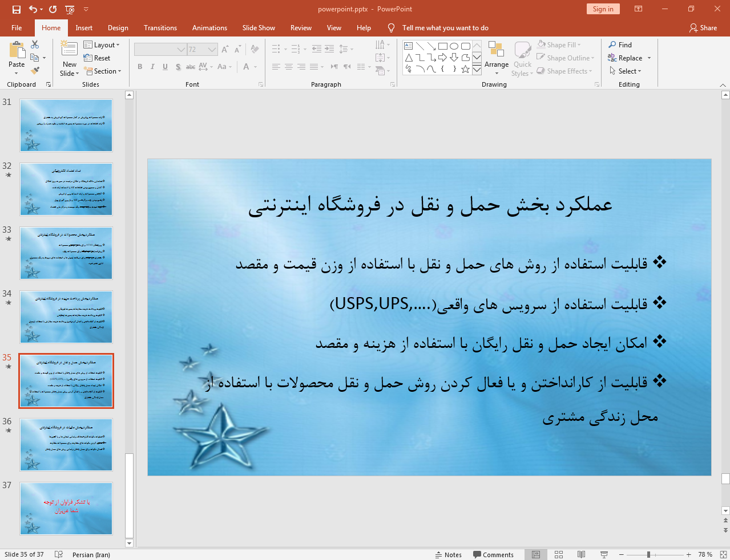Toggle the Notes pane
The image size is (730, 560).
[x=449, y=554]
